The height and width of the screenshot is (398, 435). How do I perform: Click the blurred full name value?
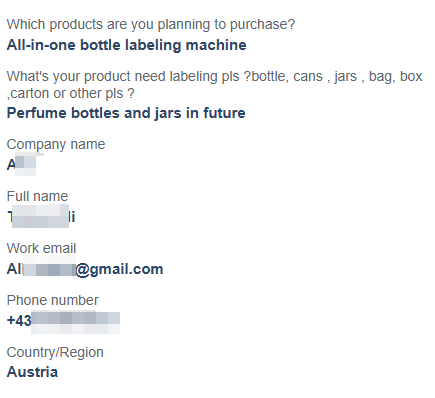coord(41,217)
